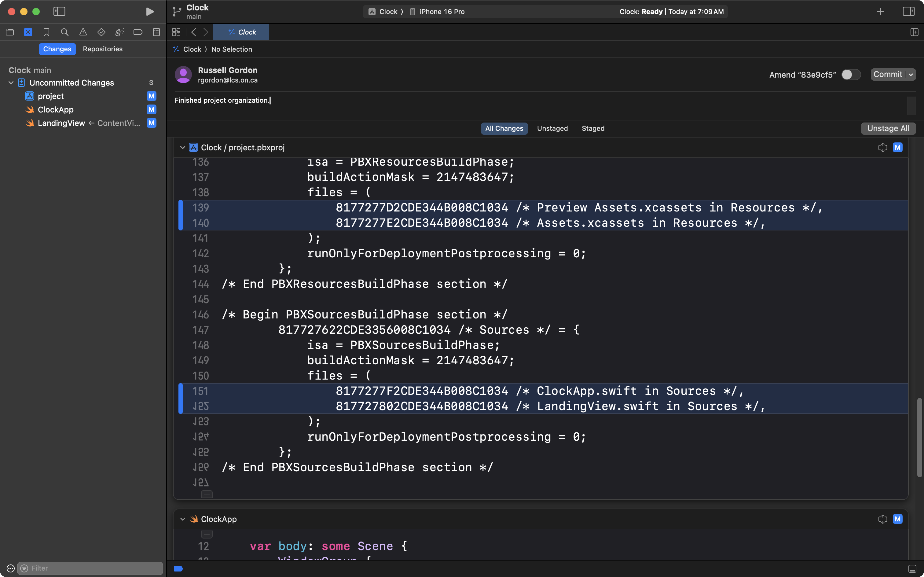The width and height of the screenshot is (924, 577).
Task: Toggle the left navigator sidebar visibility
Action: point(59,11)
